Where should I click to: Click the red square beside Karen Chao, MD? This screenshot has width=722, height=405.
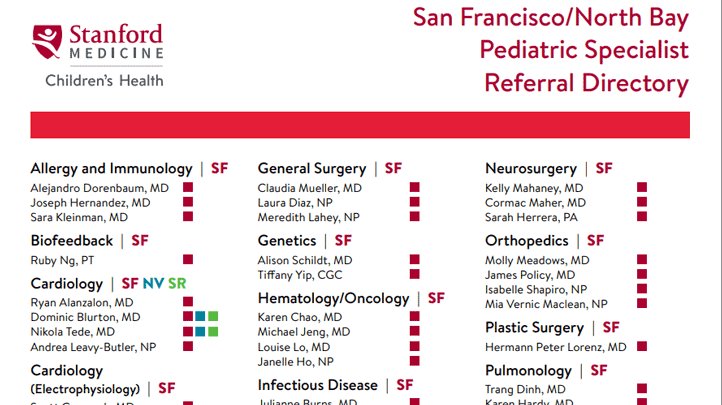click(x=414, y=317)
